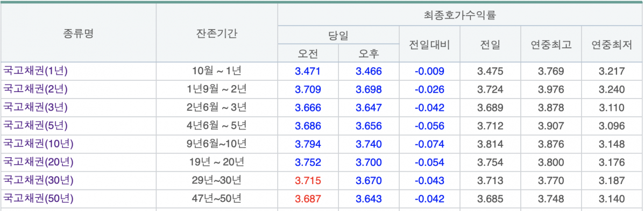Click yearly low 3.096
644x211 pixels.
click(612, 126)
